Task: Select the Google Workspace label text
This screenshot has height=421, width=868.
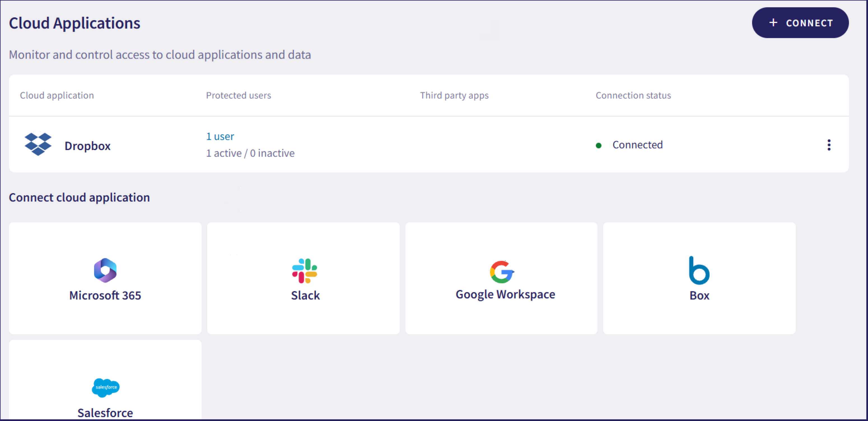Action: (x=505, y=294)
